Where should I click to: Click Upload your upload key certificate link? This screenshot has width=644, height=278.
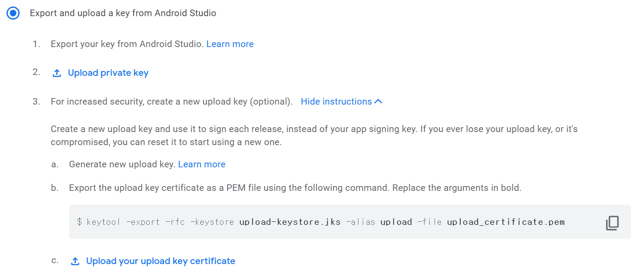point(161,261)
